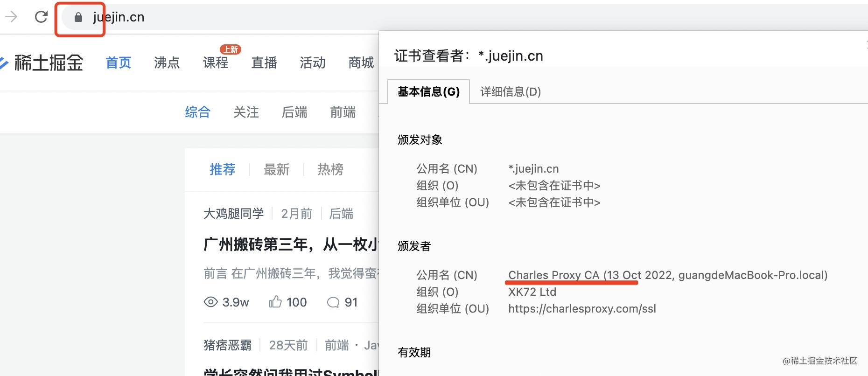Image resolution: width=868 pixels, height=376 pixels.
Task: Click the 上新 badge above 课程
Action: pos(231,49)
